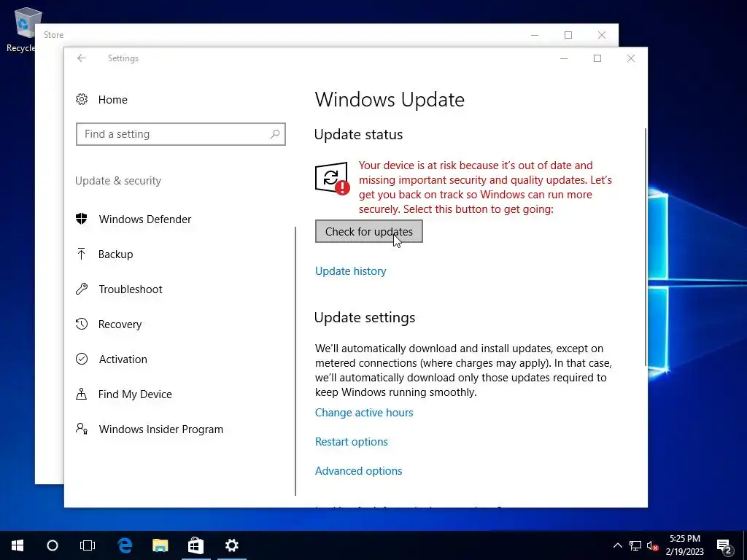Viewport: 747px width, 560px height.
Task: Click the Settings content scrollbar
Action: point(646,246)
